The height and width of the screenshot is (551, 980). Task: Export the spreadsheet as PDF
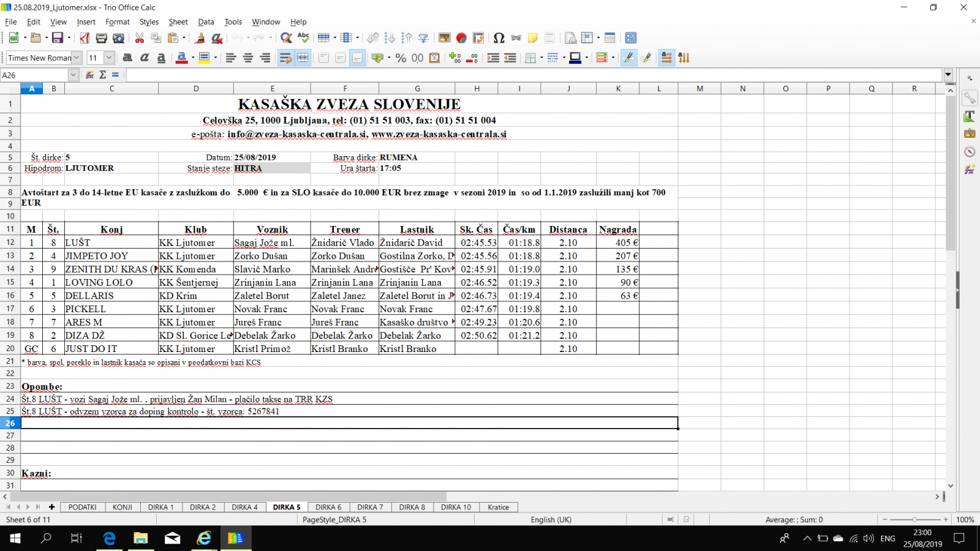85,38
